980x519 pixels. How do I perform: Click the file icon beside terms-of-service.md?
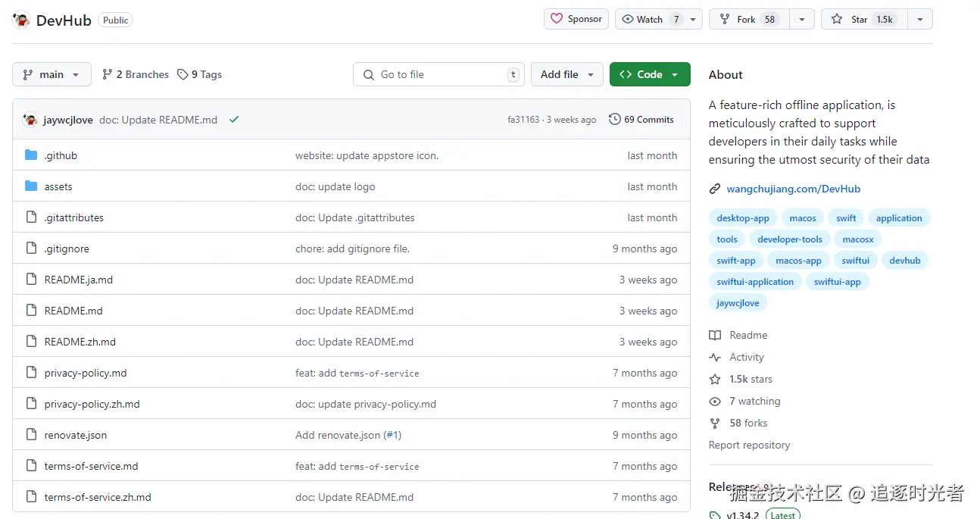(x=31, y=466)
